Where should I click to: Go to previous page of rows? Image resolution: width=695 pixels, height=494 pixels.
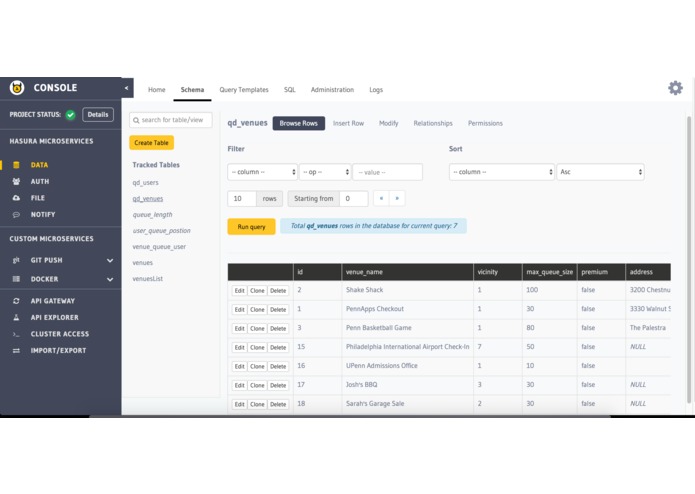click(x=381, y=198)
